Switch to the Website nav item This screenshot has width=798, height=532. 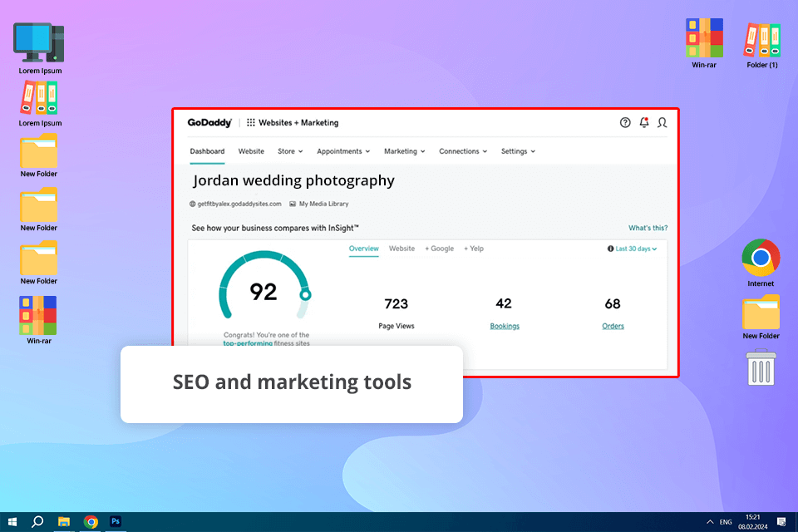click(x=251, y=151)
